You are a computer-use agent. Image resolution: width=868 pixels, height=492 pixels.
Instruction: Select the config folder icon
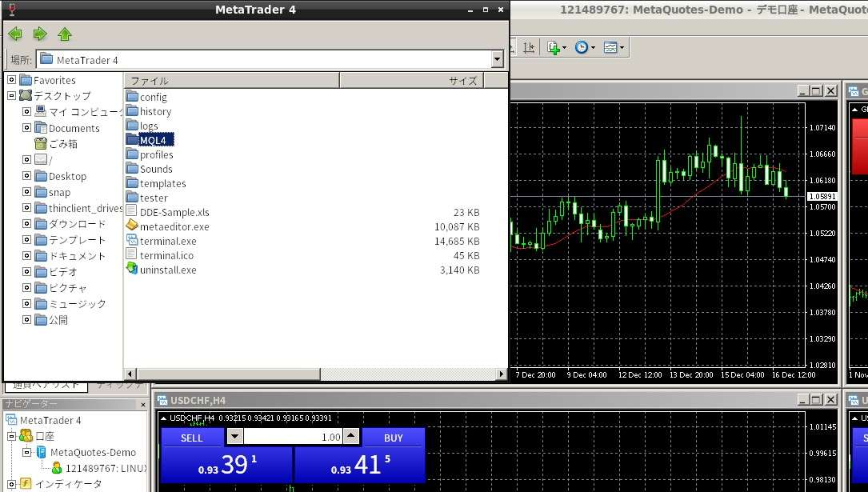pos(132,96)
